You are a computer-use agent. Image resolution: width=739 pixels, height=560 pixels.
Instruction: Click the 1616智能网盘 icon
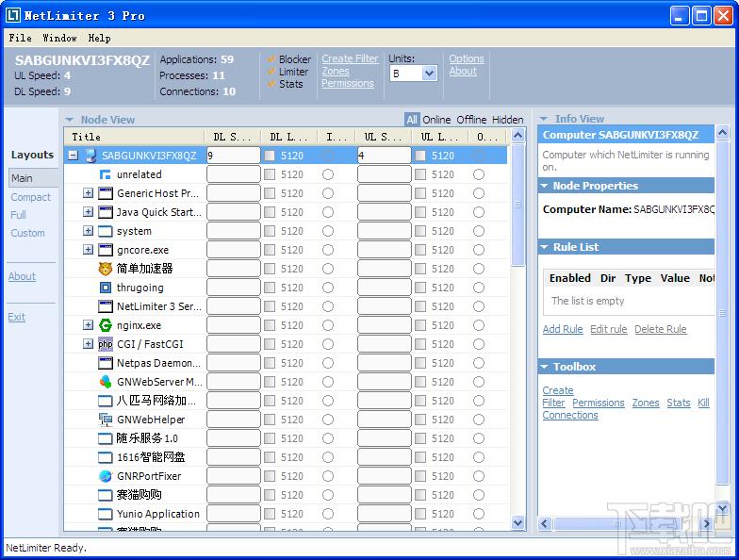(x=106, y=457)
